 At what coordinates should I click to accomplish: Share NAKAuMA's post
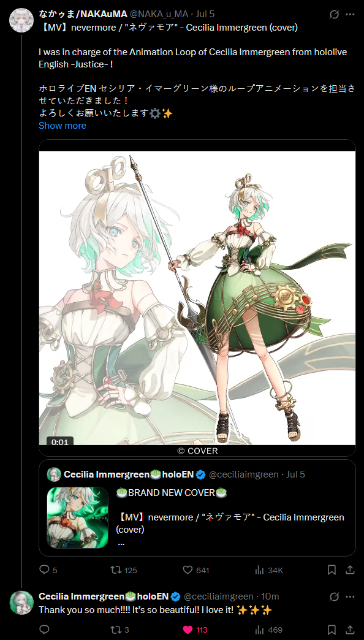click(x=350, y=570)
